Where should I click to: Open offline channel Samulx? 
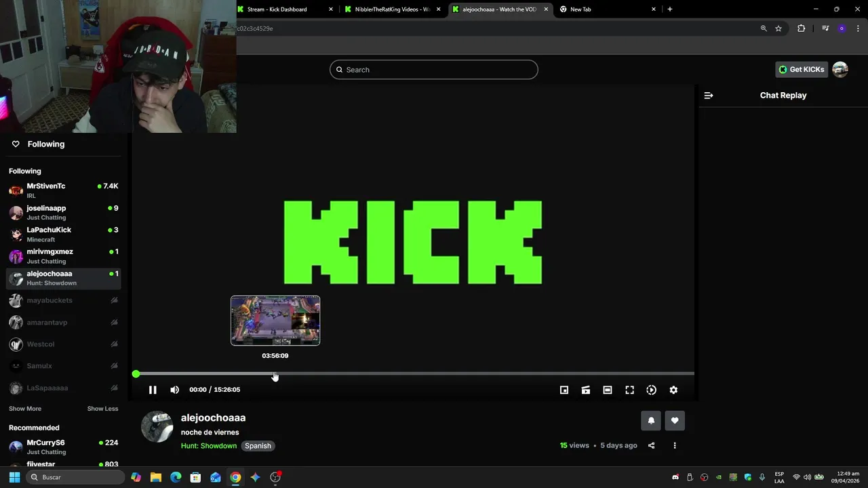click(x=64, y=366)
